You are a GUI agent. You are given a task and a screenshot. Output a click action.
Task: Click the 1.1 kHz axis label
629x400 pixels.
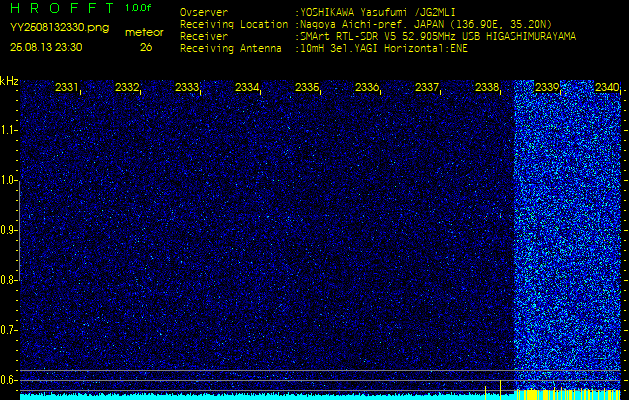click(x=8, y=130)
